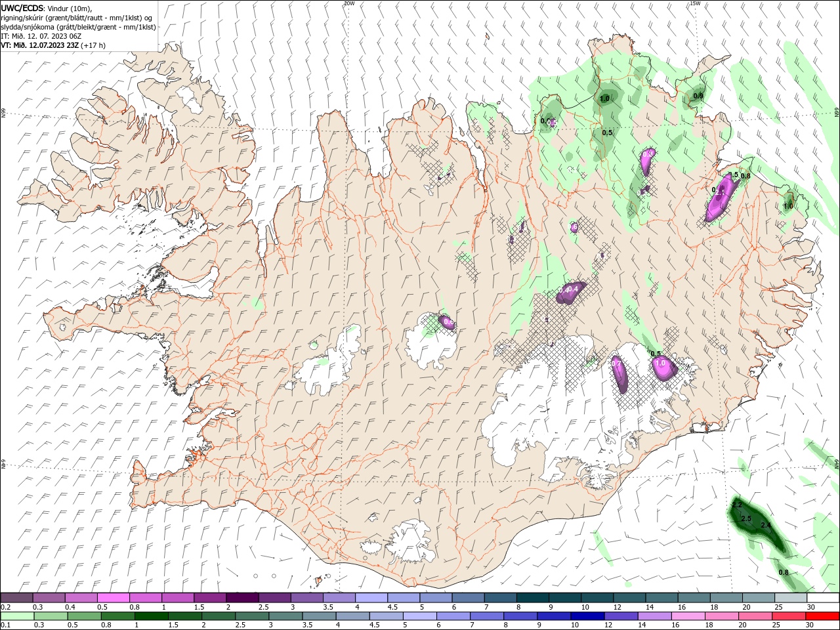
Task: Click the snow scale swatch between 0.2 and 0.3
Action: (x=16, y=598)
